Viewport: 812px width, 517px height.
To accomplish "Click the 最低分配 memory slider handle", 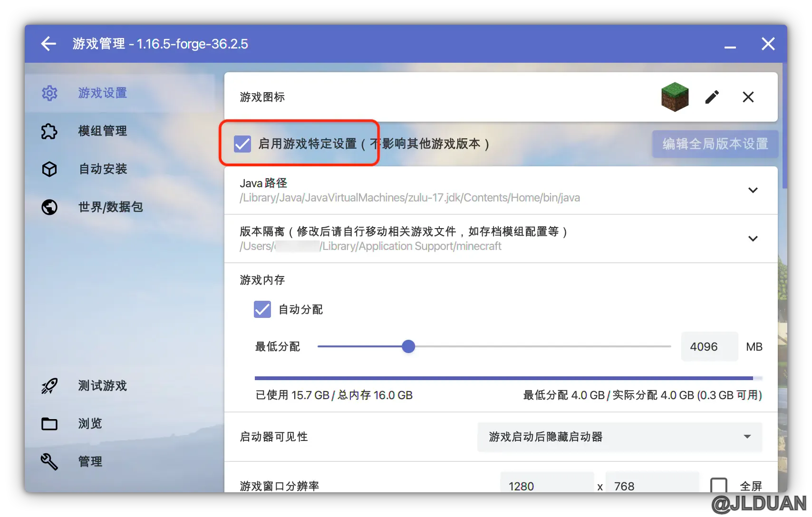I will tap(408, 346).
